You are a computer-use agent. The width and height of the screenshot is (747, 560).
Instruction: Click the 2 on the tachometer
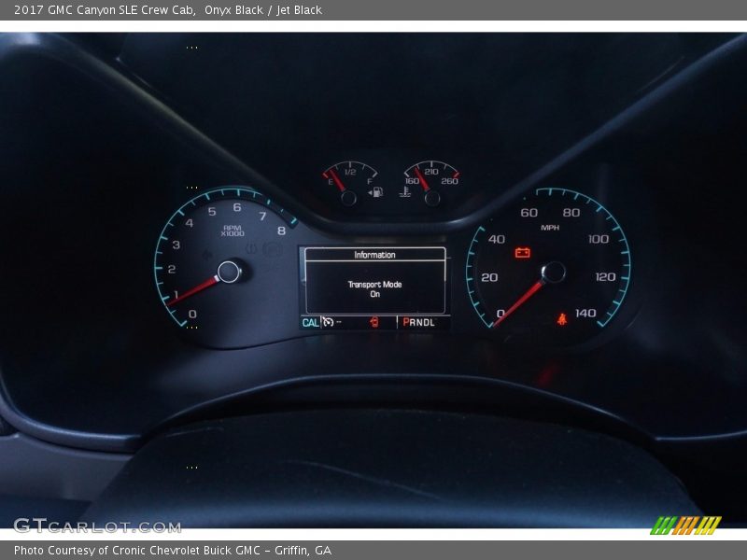[172, 269]
